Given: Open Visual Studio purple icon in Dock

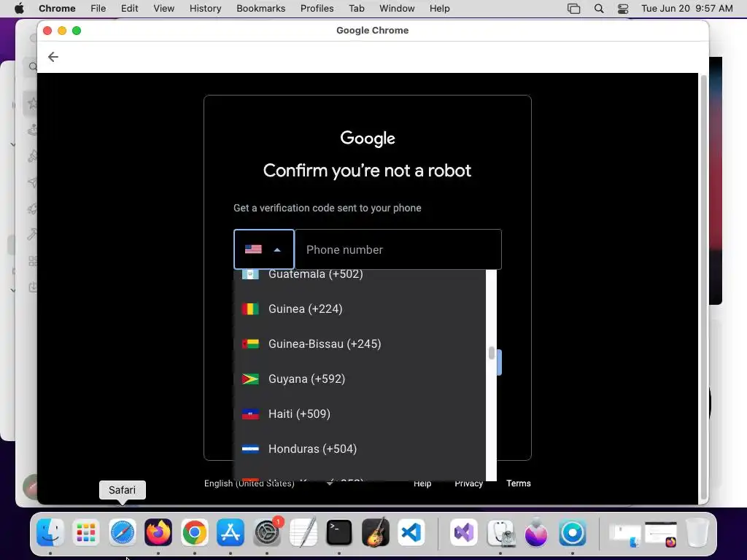Looking at the screenshot, I should [x=463, y=532].
